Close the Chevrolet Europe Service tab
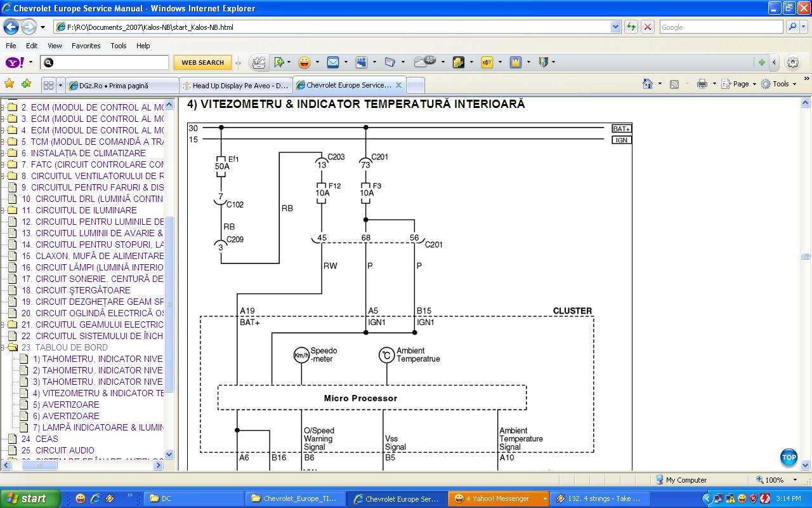The width and height of the screenshot is (812, 508). 398,84
